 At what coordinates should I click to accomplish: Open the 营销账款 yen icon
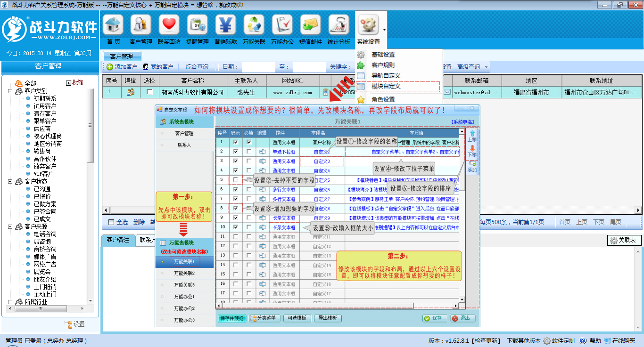[225, 25]
